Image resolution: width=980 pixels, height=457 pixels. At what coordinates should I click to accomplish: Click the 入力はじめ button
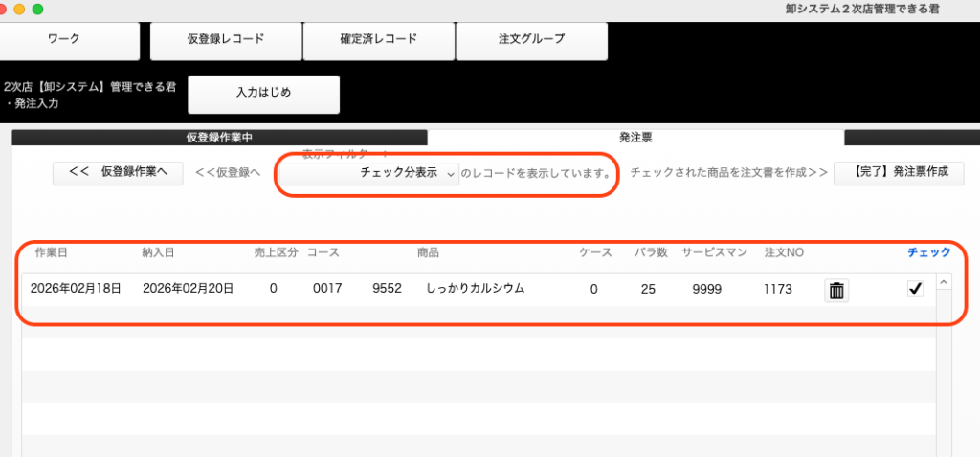point(264,94)
